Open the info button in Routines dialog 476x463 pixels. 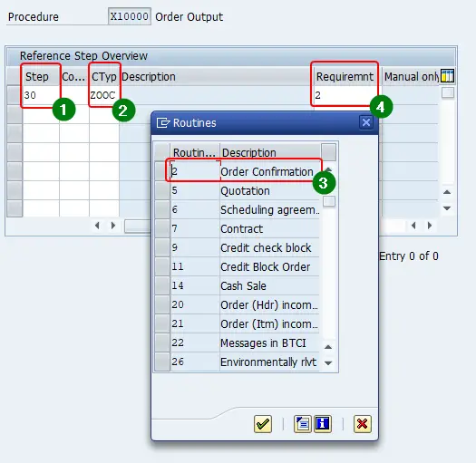pos(323,423)
